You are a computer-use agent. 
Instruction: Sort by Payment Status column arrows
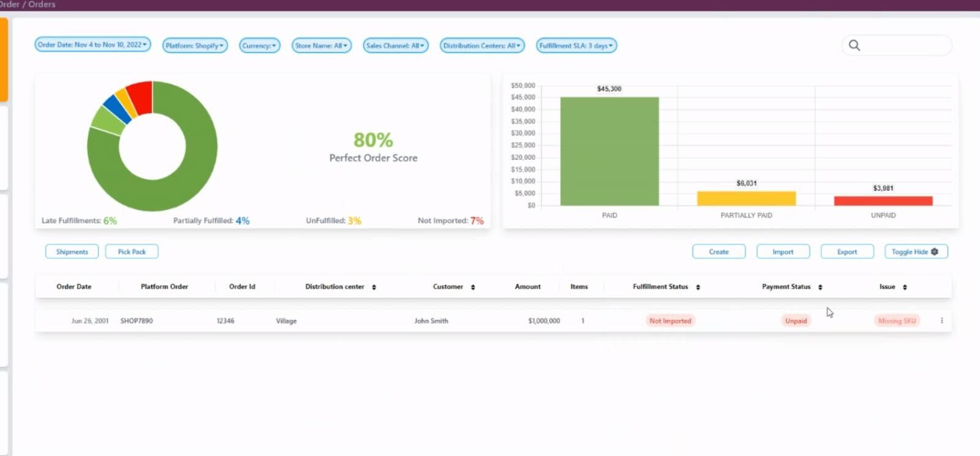pos(820,287)
